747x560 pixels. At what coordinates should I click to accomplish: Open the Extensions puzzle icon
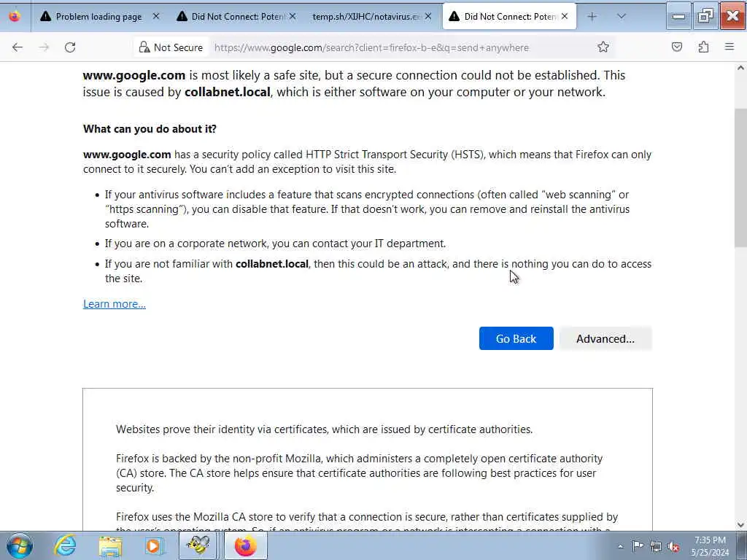(x=704, y=47)
